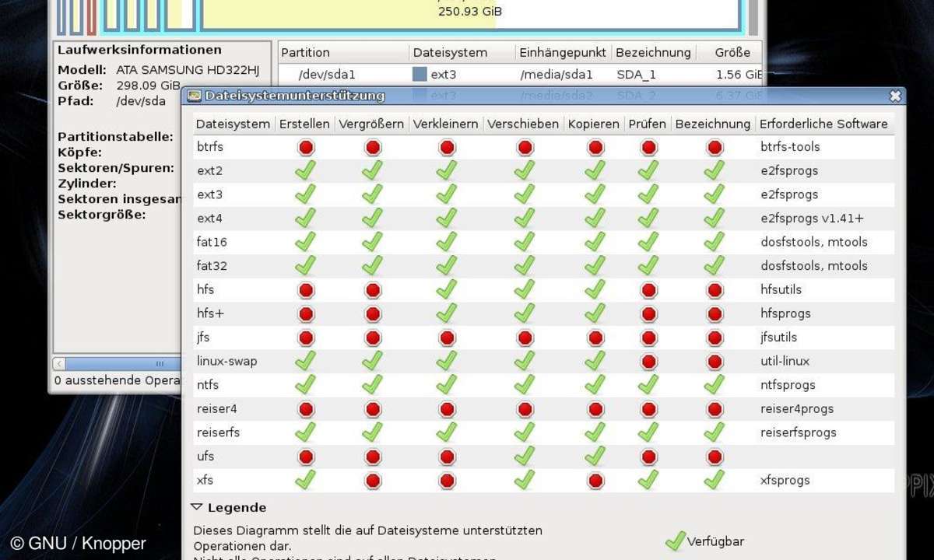This screenshot has height=560, width=934.
Task: Select the /dev/sda1 partition row
Action: coord(521,75)
